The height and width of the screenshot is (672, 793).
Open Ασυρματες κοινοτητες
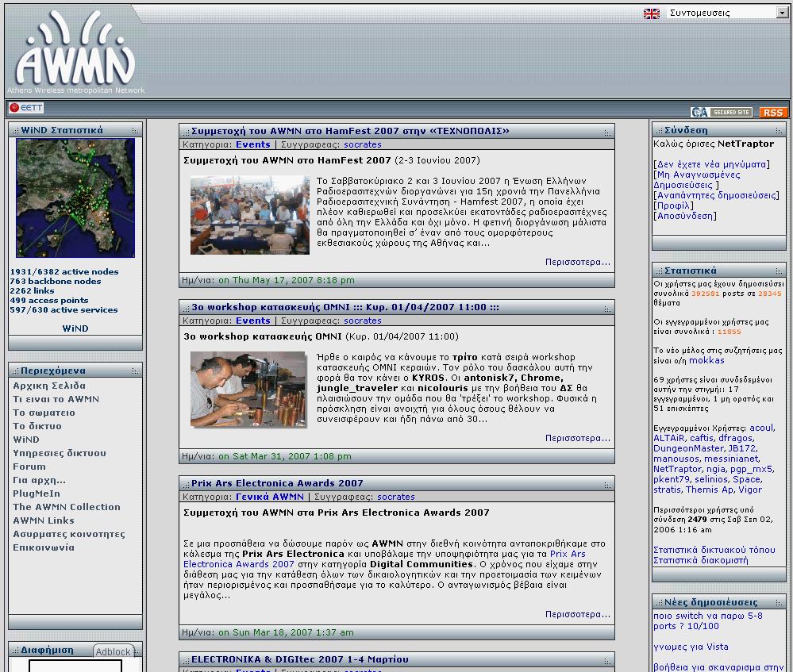coord(69,534)
